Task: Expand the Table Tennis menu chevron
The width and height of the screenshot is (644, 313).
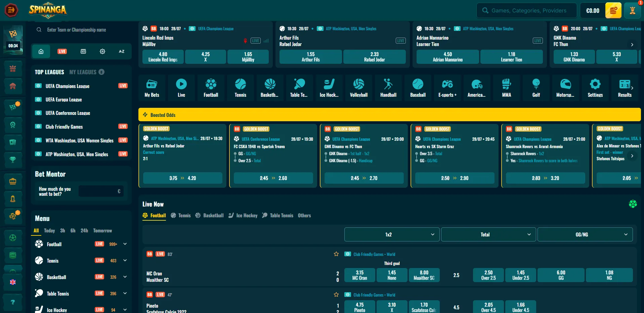Action: tap(125, 293)
